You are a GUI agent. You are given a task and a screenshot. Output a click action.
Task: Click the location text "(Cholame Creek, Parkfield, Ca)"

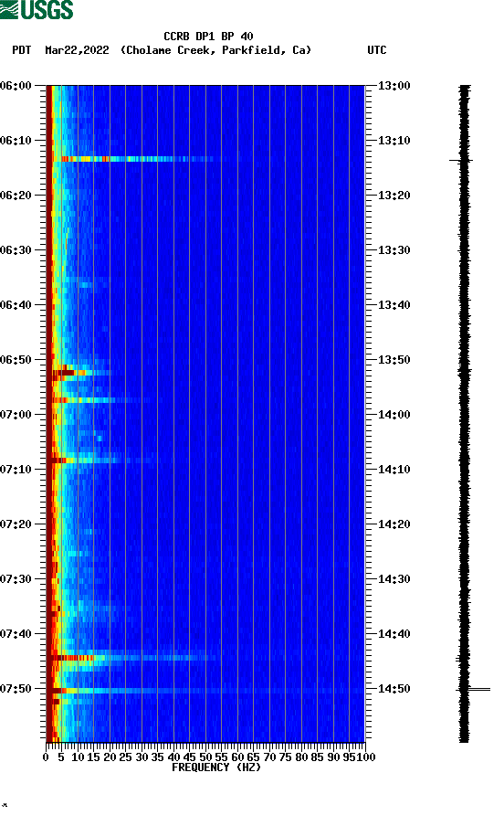tap(215, 50)
